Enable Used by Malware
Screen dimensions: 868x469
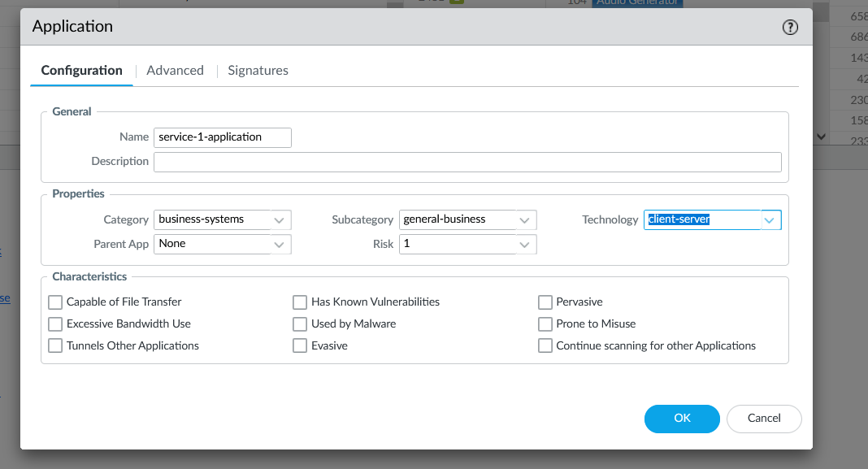300,324
